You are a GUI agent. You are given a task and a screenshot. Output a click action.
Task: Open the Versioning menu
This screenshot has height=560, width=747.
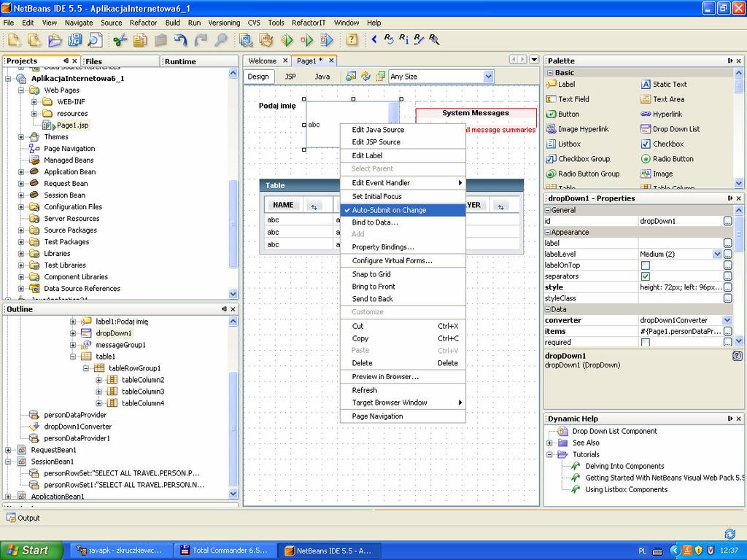pos(224,23)
